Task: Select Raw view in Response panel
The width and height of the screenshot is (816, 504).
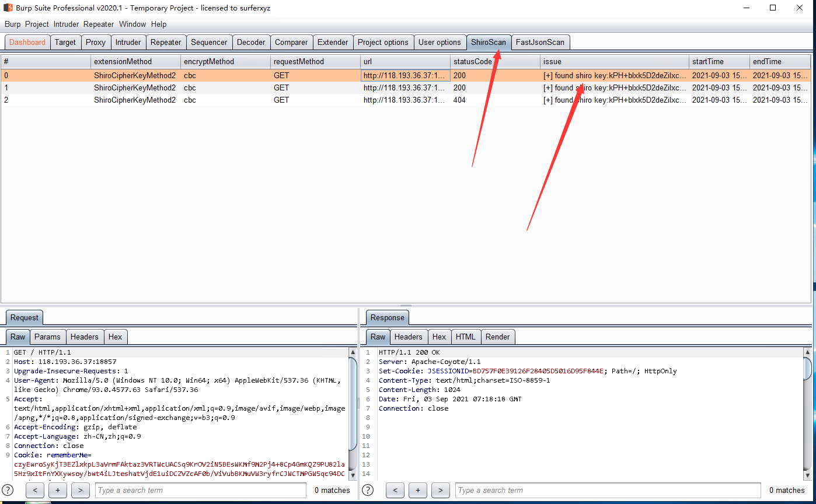Action: (x=378, y=337)
